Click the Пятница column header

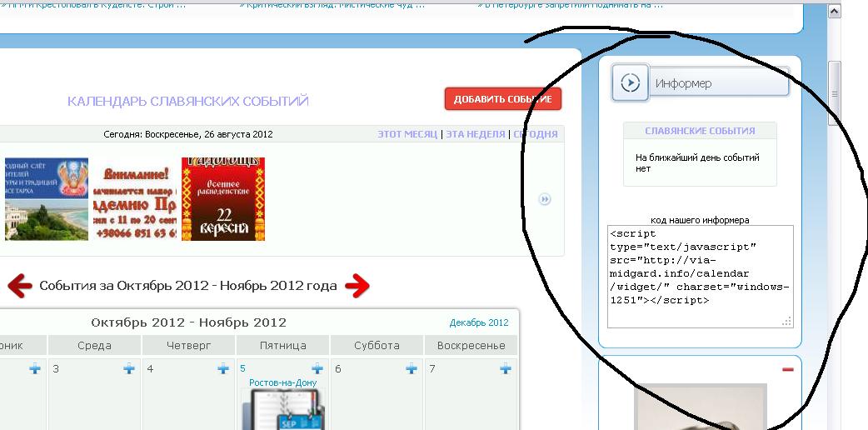[283, 345]
